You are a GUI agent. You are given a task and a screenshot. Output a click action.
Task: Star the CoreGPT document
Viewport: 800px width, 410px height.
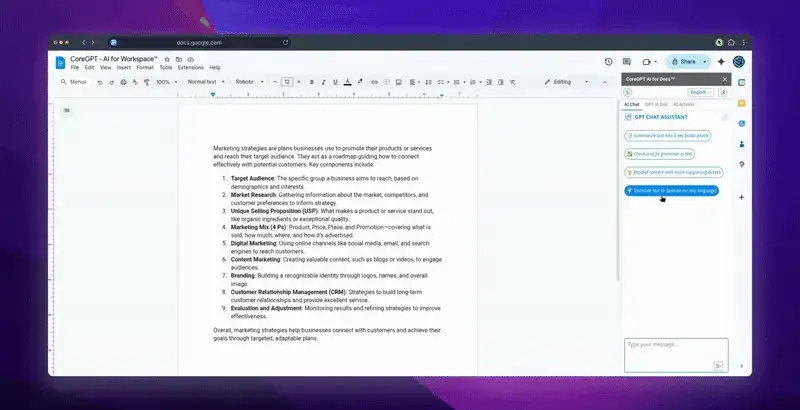(167, 59)
